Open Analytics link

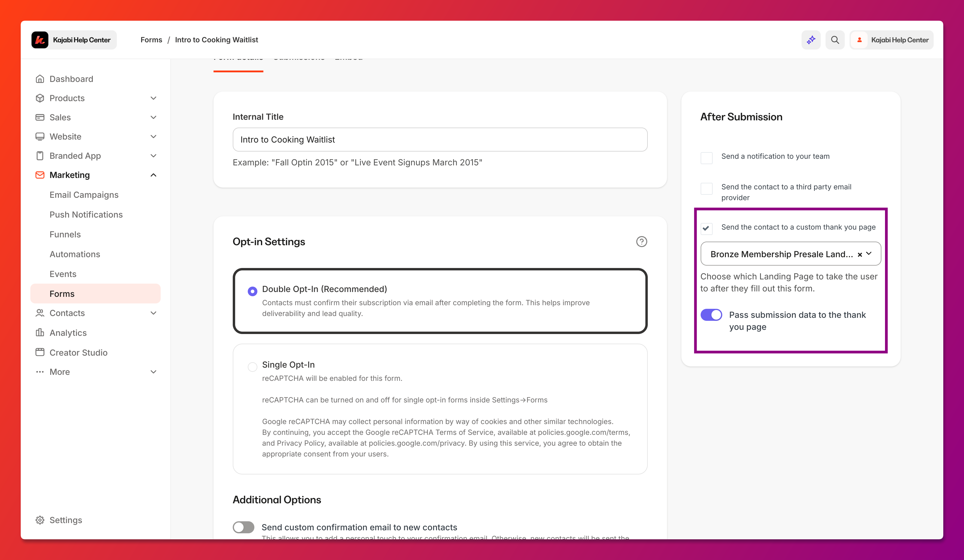68,333
